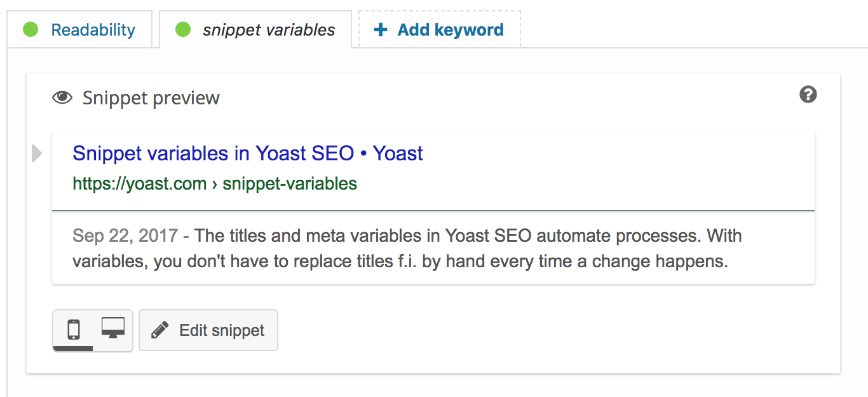Click the Edit snippet button
The image size is (868, 397).
208,330
